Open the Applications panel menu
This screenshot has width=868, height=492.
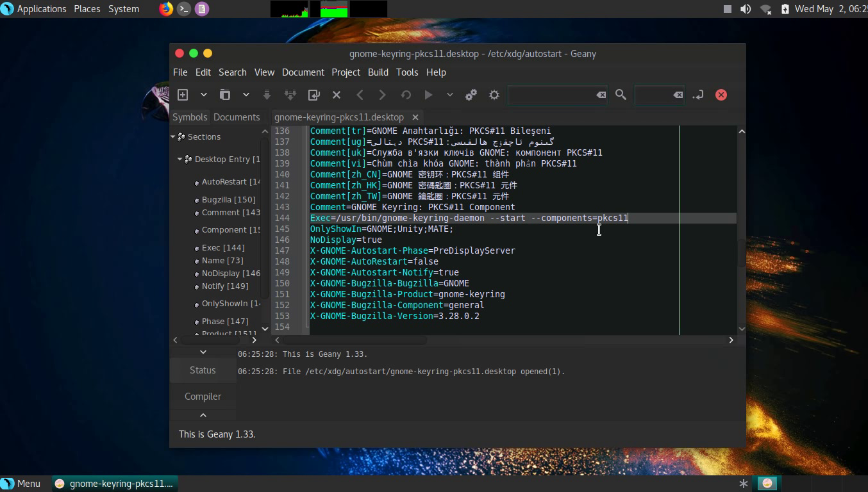coord(34,9)
